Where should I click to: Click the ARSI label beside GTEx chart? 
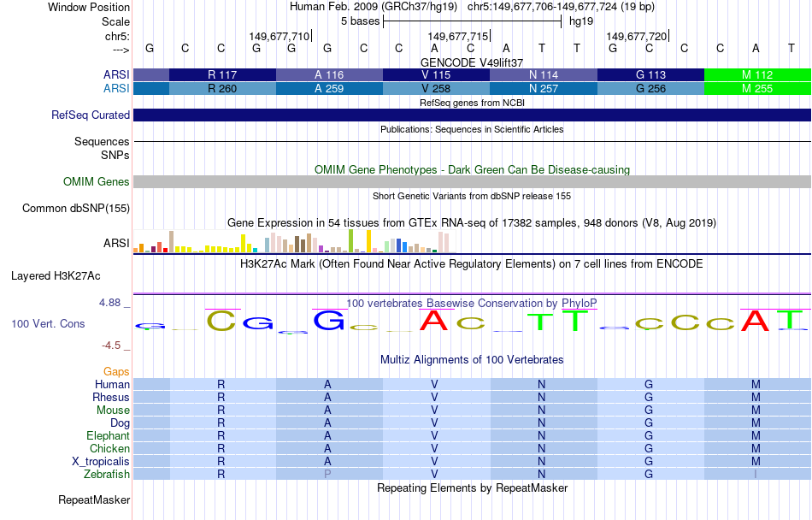116,243
